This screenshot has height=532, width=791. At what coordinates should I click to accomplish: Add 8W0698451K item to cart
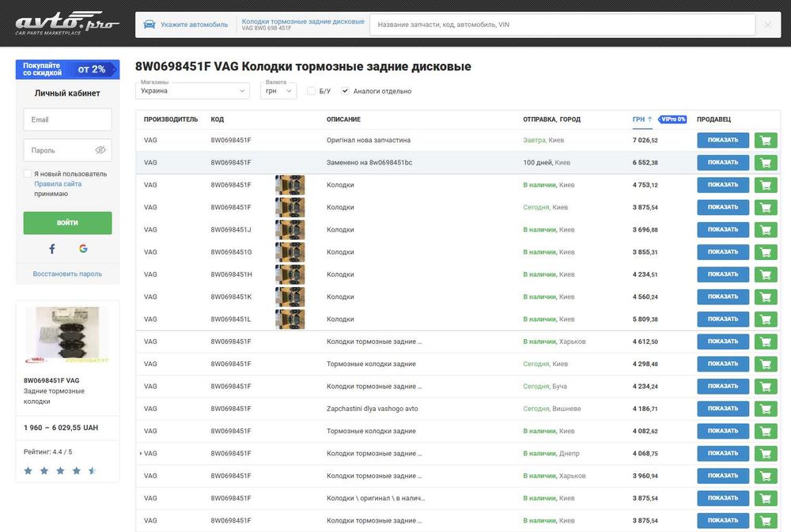[x=765, y=296]
